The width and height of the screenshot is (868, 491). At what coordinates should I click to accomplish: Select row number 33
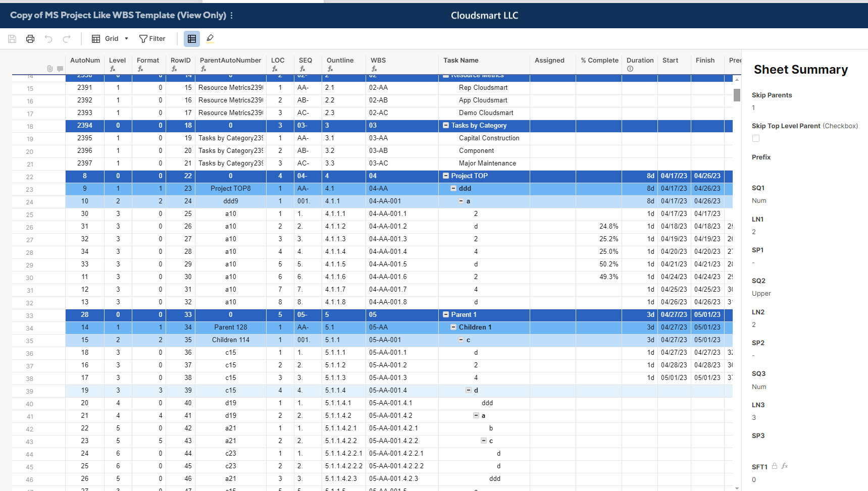(30, 315)
